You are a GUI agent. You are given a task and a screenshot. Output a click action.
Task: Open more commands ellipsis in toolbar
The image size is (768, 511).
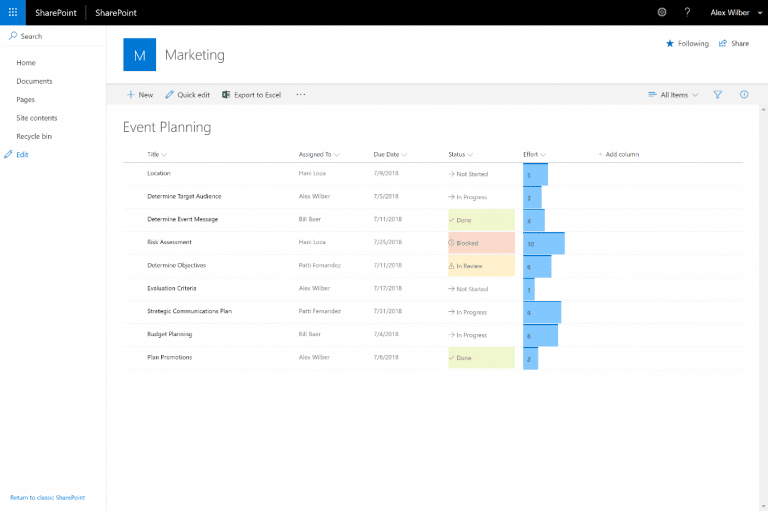coord(300,95)
